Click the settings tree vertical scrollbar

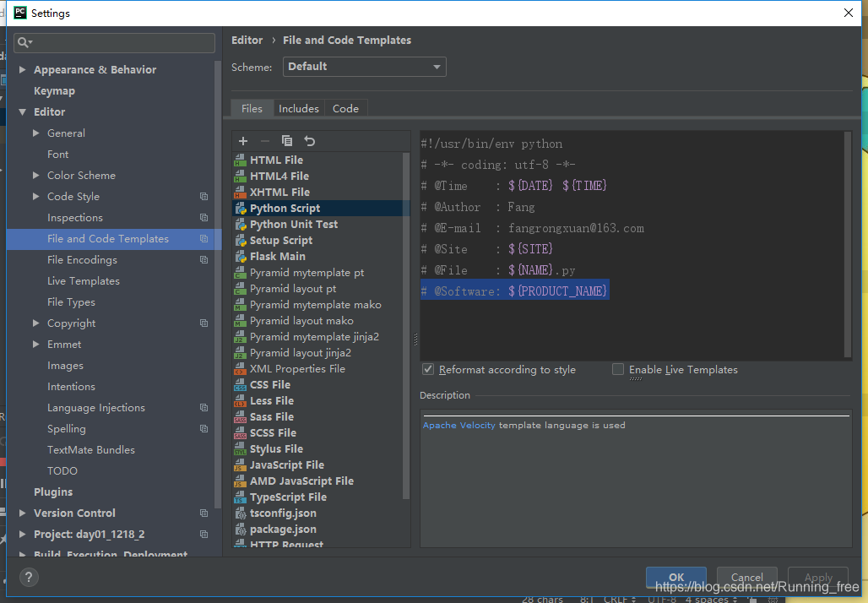pyautogui.click(x=218, y=285)
